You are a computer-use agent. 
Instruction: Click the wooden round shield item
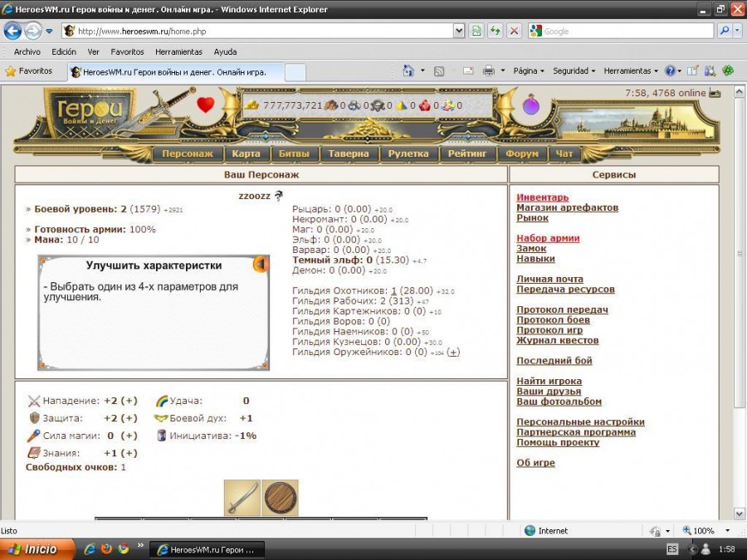click(x=280, y=498)
